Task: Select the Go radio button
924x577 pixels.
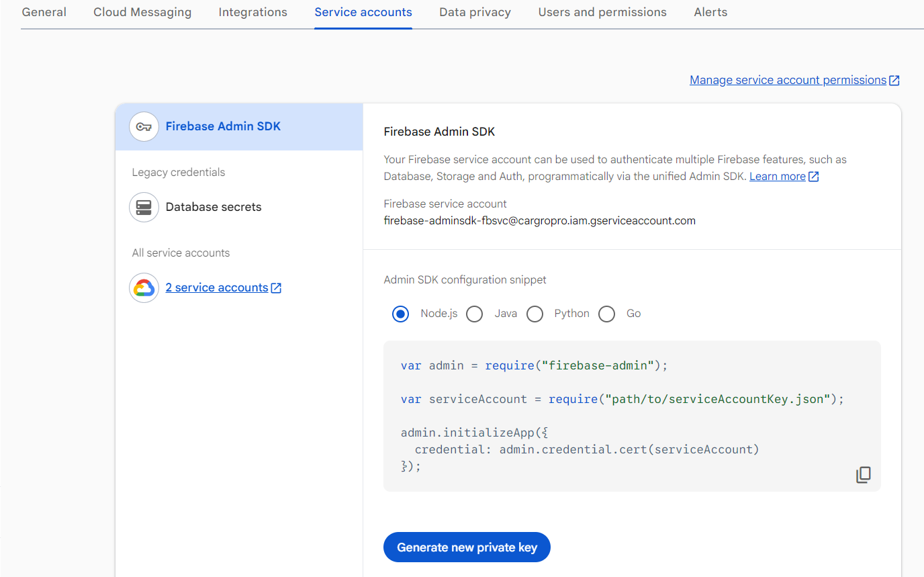Action: click(x=607, y=314)
